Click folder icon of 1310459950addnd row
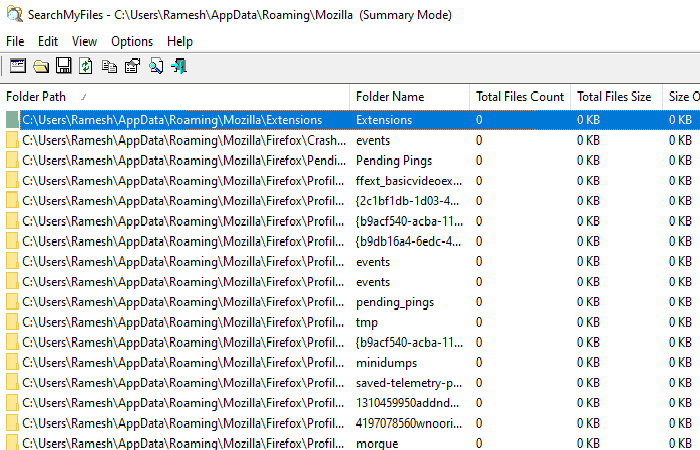This screenshot has height=450, width=700. pyautogui.click(x=12, y=403)
